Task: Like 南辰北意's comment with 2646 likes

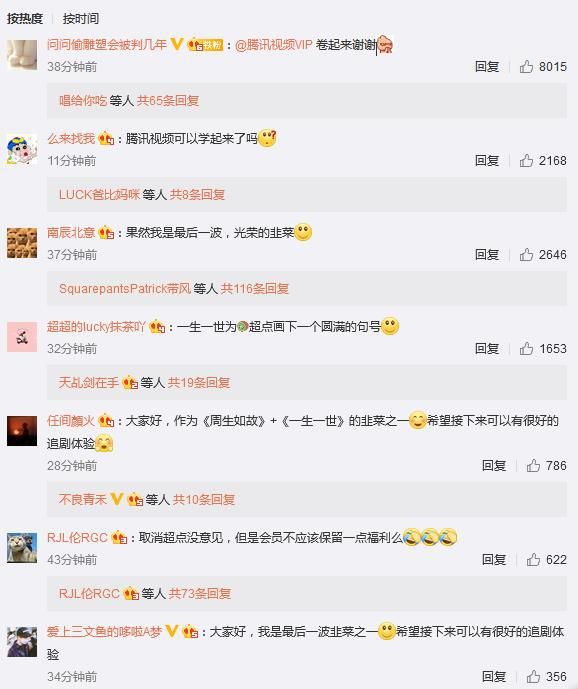Action: pos(526,255)
